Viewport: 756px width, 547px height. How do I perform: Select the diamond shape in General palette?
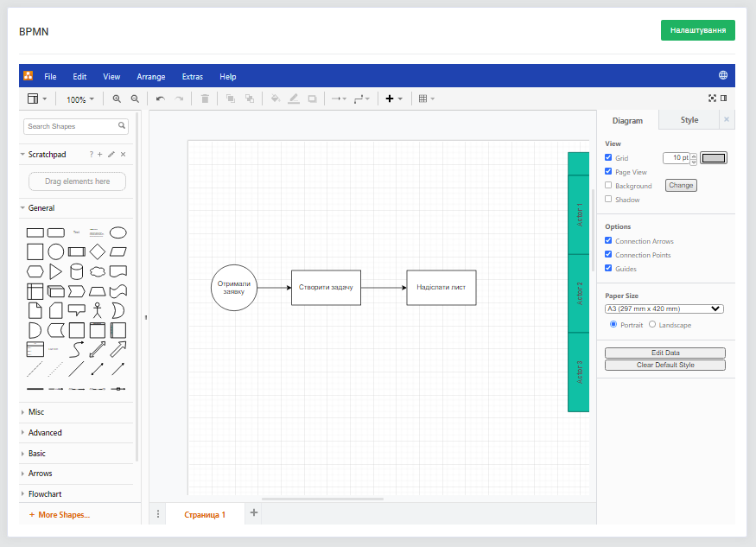[x=98, y=251]
